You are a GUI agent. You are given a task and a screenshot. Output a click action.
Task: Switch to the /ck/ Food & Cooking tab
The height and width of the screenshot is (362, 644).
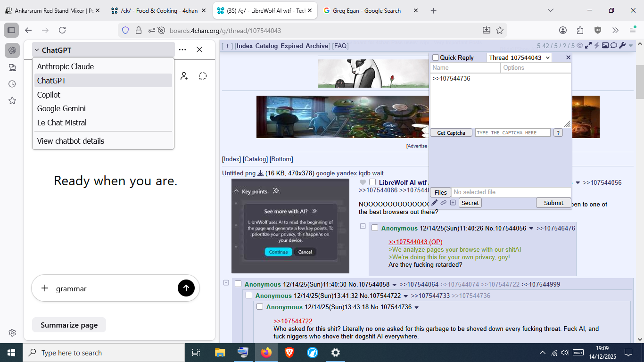coord(159,10)
